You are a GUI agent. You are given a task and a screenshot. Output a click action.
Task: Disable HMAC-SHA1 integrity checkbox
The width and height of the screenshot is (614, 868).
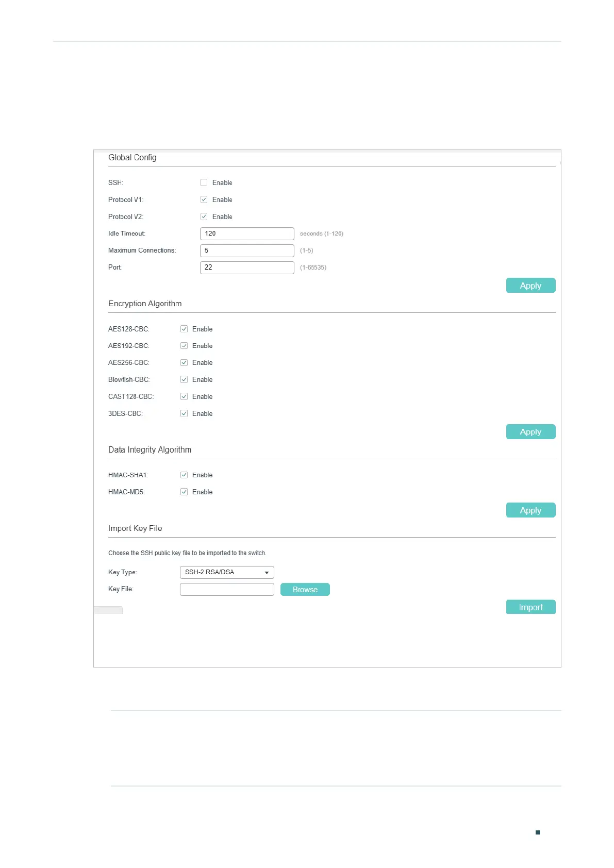(184, 475)
